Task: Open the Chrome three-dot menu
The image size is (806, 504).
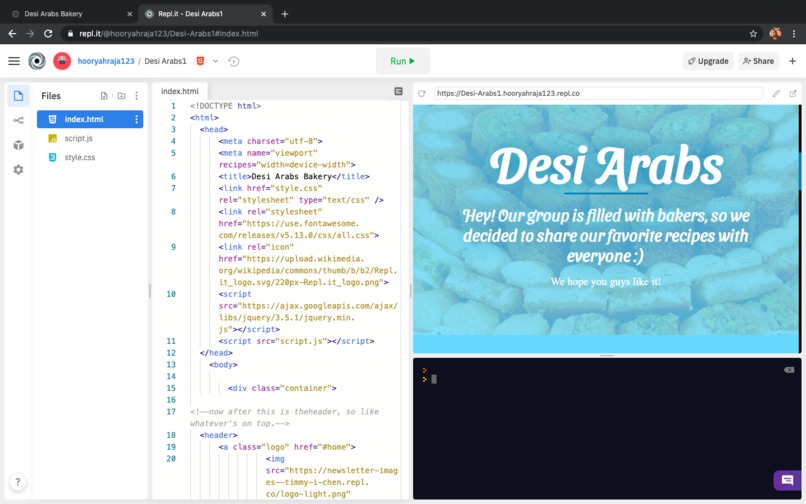Action: coord(794,33)
